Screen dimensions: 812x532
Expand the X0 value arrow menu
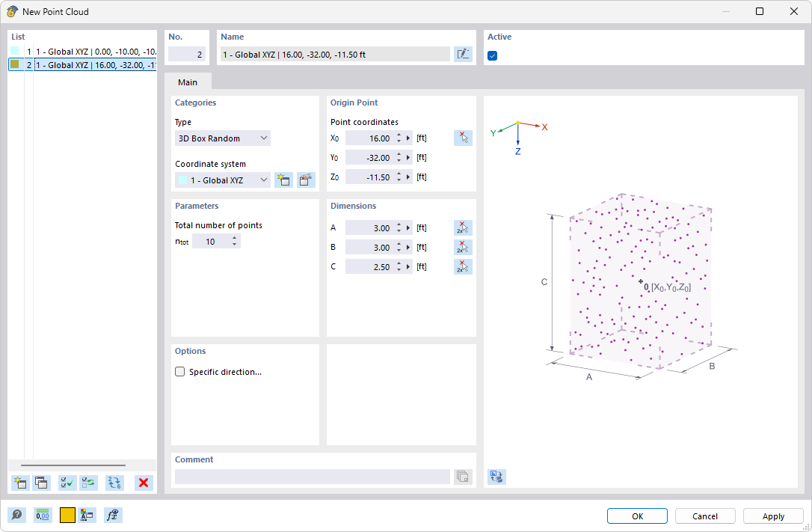[x=408, y=138]
